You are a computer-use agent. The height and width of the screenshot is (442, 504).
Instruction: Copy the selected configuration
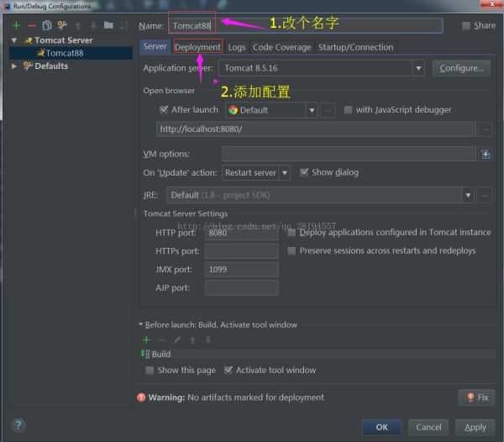pyautogui.click(x=47, y=25)
